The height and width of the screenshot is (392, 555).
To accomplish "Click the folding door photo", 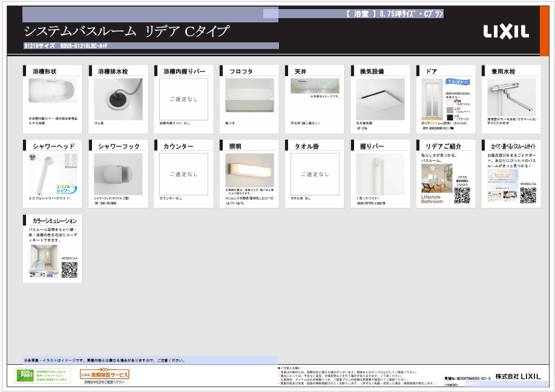I will (x=432, y=99).
